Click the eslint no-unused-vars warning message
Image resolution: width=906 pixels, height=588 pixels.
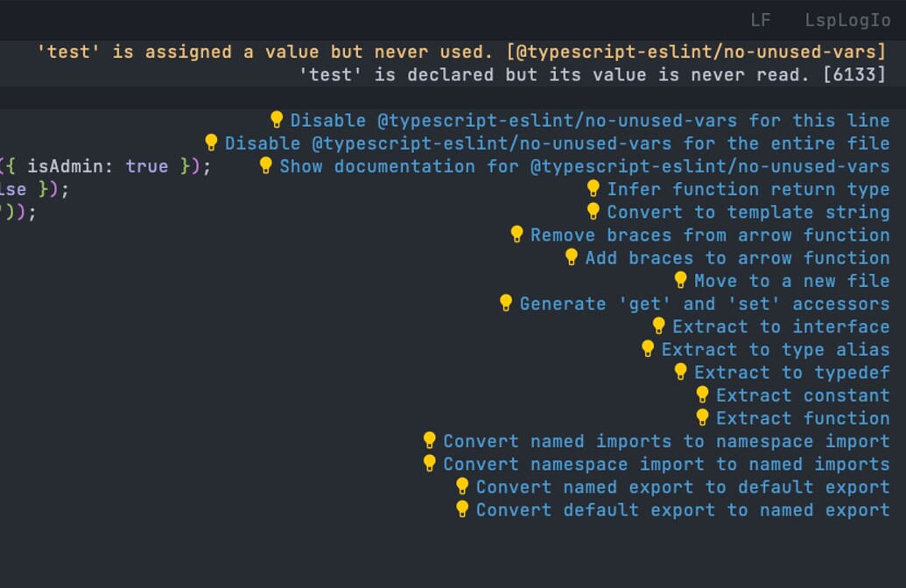[x=461, y=52]
